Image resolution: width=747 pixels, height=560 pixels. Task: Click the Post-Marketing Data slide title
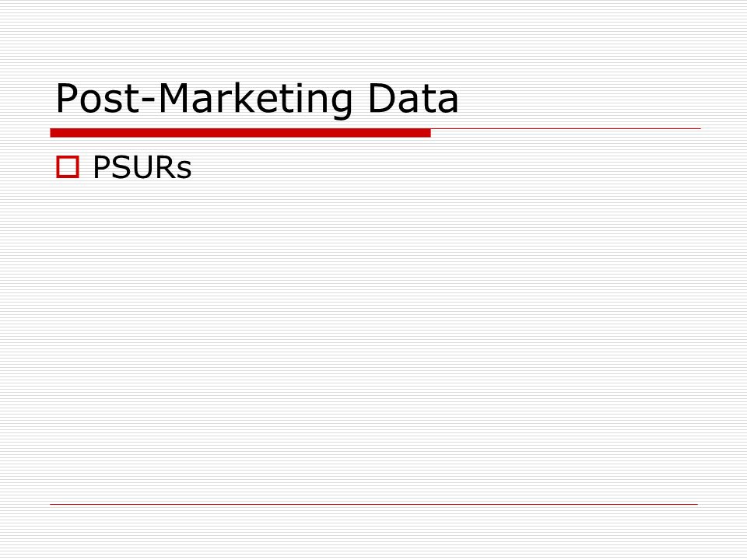coord(257,99)
